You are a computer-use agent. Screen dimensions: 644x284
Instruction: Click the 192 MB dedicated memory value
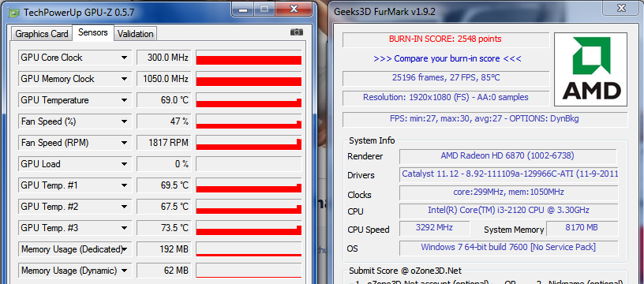coord(163,249)
